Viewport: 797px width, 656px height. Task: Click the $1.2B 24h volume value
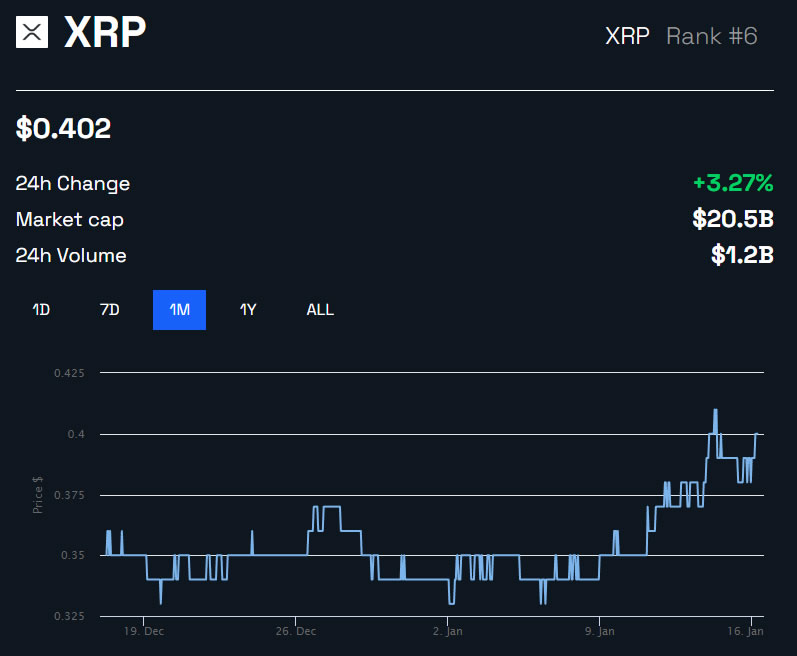click(742, 255)
